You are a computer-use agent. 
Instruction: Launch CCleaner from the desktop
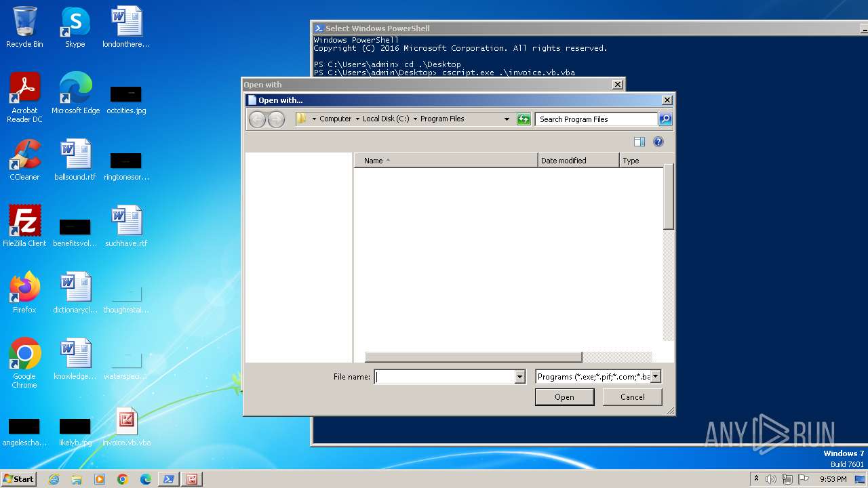click(24, 160)
